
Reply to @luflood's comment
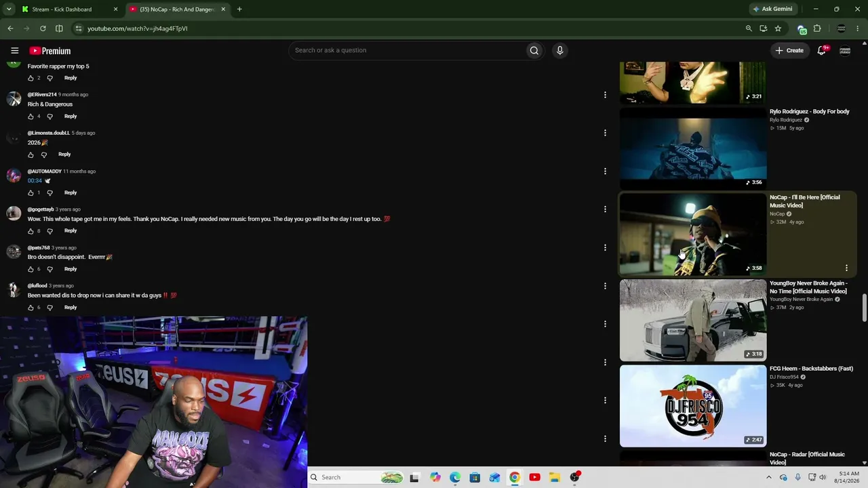(71, 308)
